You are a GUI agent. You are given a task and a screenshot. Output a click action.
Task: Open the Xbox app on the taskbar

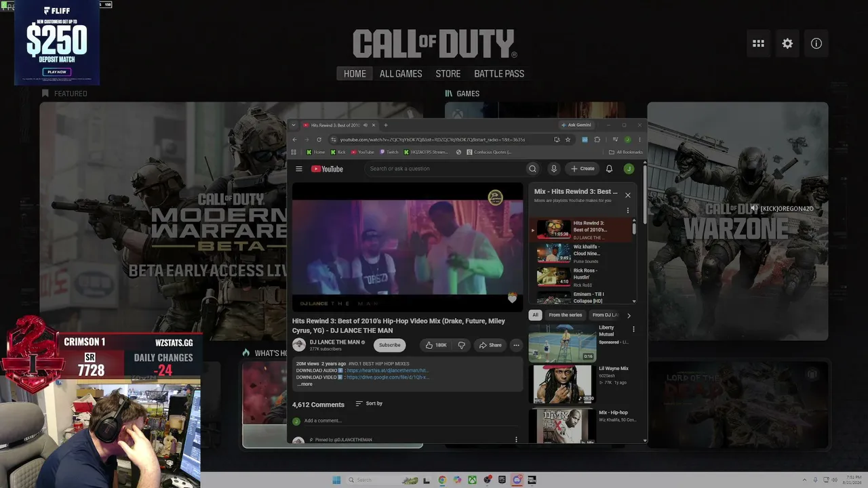[x=472, y=480]
